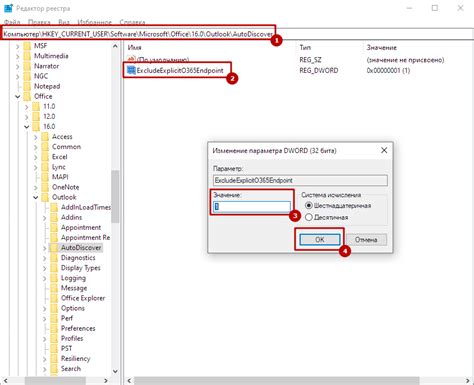474x385 pixels.
Task: Click the tree pane vertical scrollbar thumb
Action: tap(115, 196)
